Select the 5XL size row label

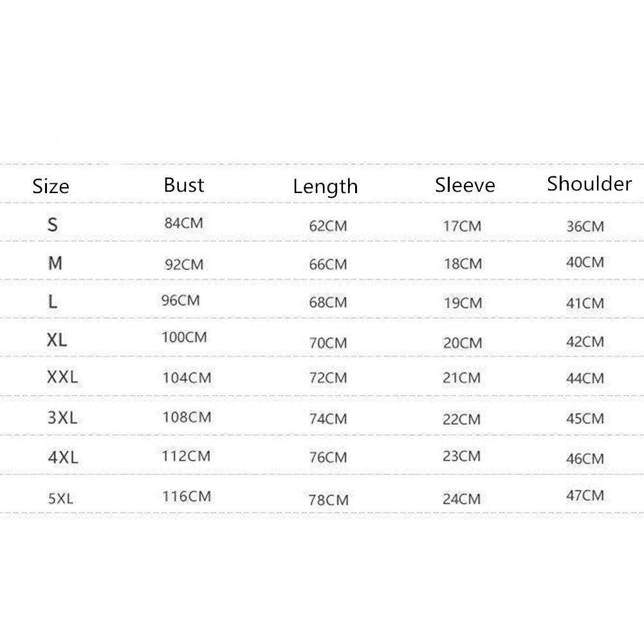tap(62, 497)
